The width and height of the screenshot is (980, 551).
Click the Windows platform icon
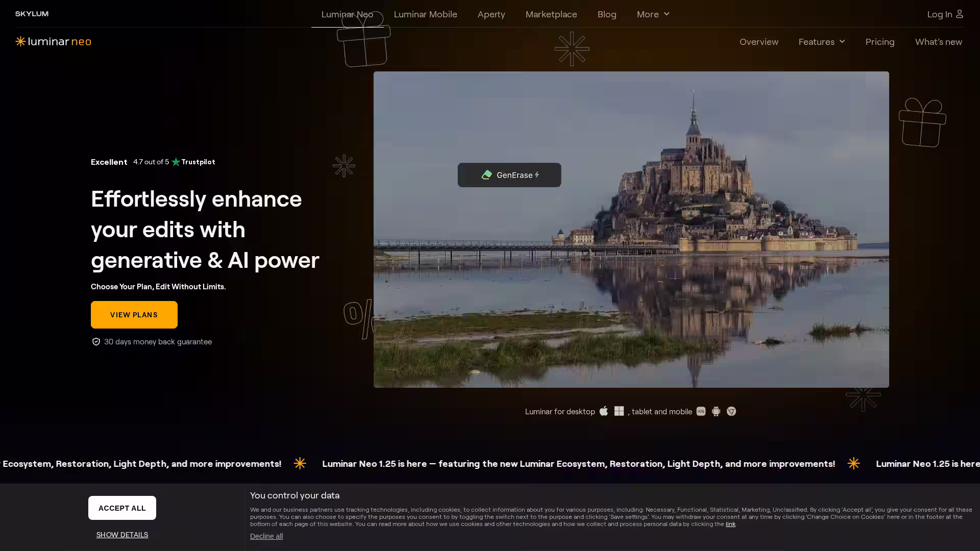point(619,411)
